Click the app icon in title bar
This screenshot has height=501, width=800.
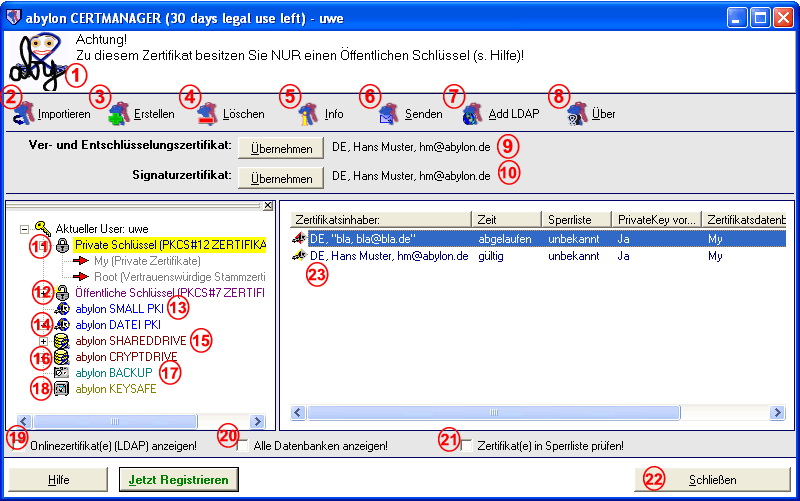pyautogui.click(x=14, y=18)
